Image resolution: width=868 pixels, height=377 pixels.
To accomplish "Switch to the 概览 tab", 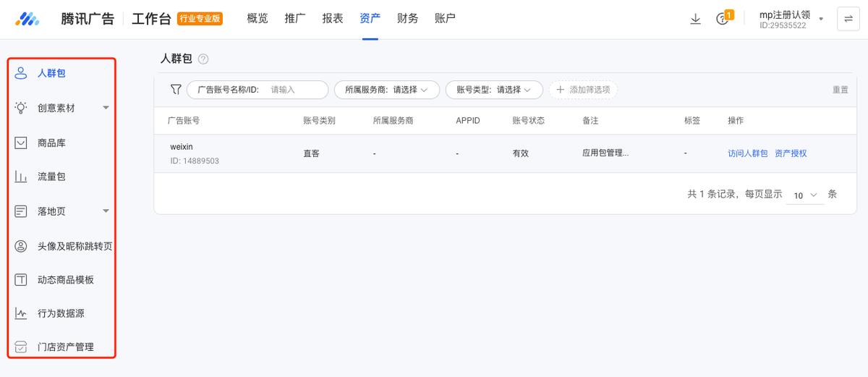I will (x=258, y=19).
